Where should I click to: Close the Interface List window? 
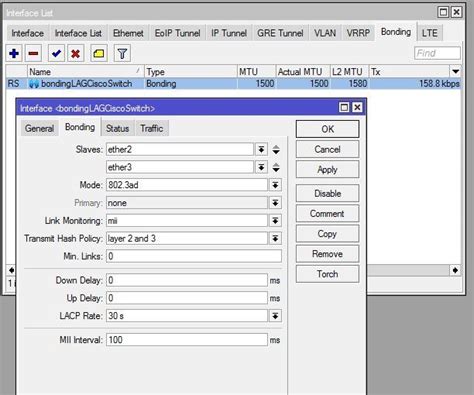point(457,12)
